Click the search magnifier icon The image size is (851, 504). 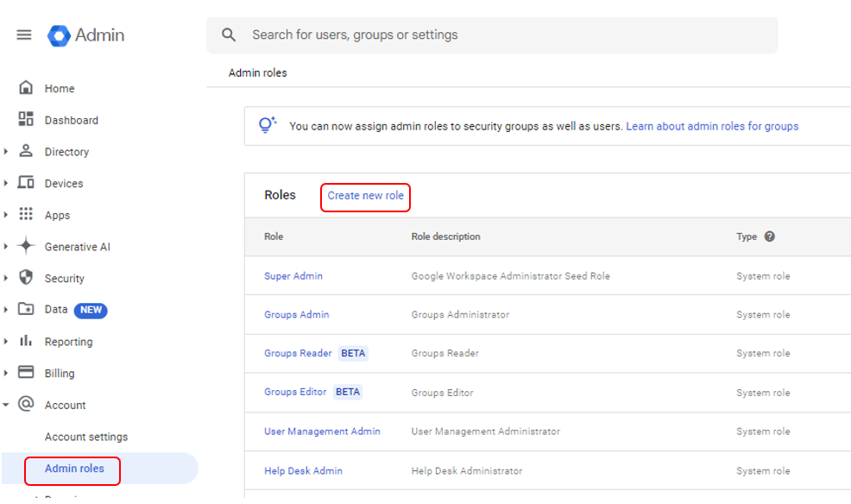[229, 35]
